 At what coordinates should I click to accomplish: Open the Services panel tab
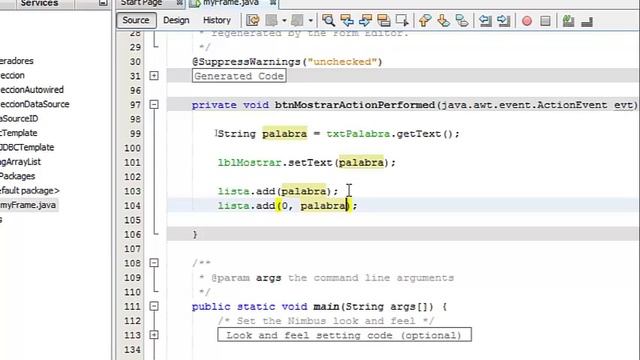pos(39,3)
